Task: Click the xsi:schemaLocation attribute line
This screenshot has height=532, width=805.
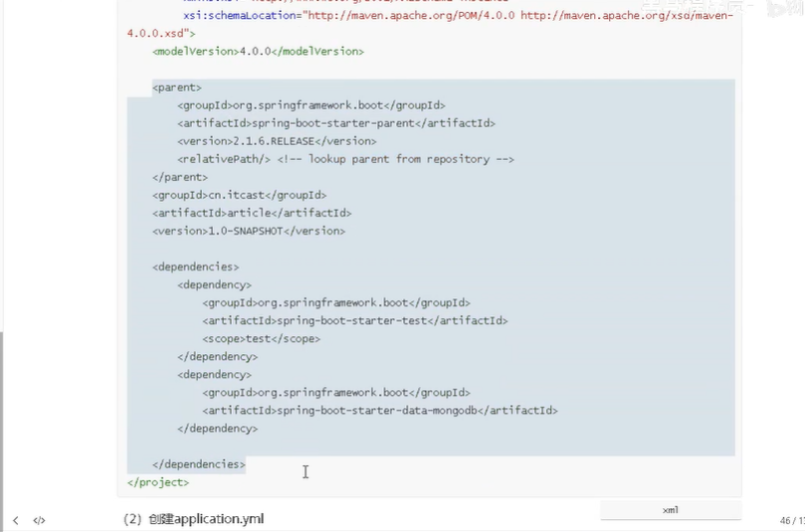Action: click(458, 15)
